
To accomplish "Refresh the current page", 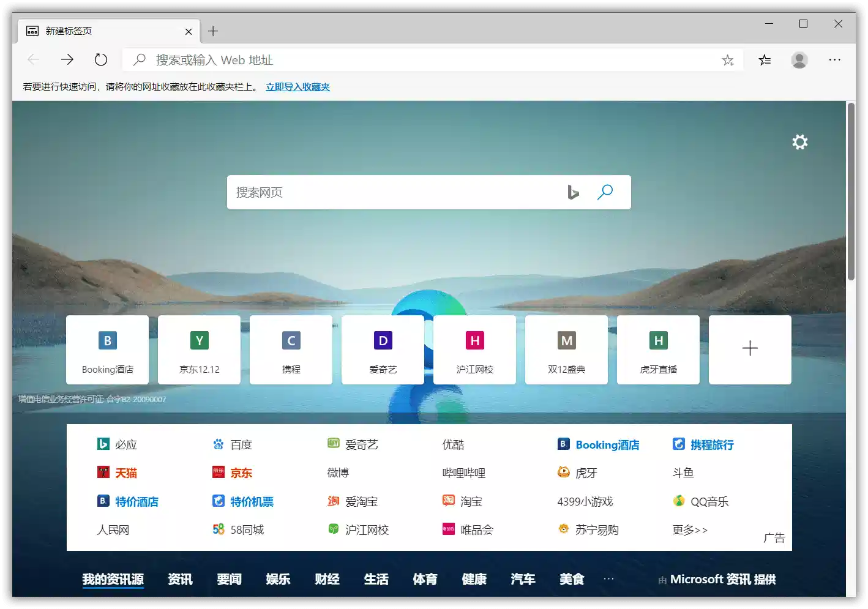I will pos(100,59).
